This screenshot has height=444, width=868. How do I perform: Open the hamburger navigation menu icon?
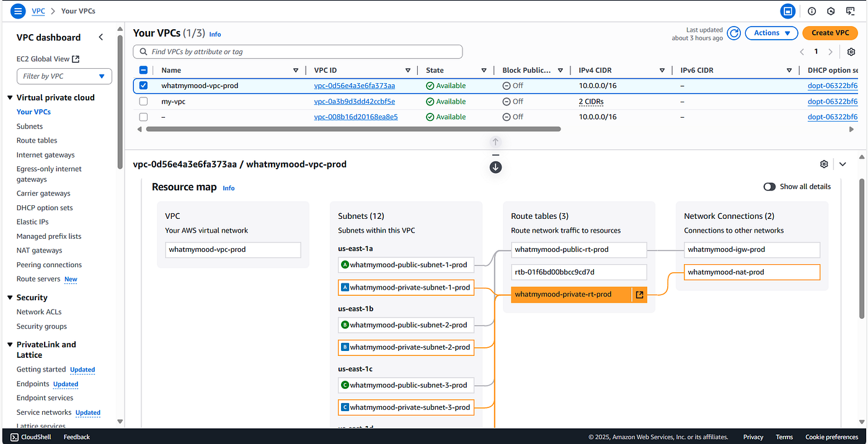pos(17,11)
